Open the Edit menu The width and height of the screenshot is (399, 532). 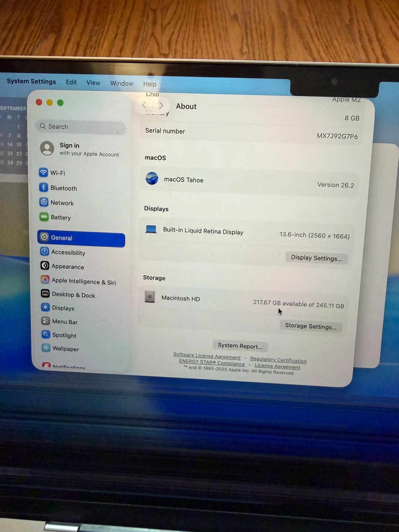pyautogui.click(x=71, y=82)
